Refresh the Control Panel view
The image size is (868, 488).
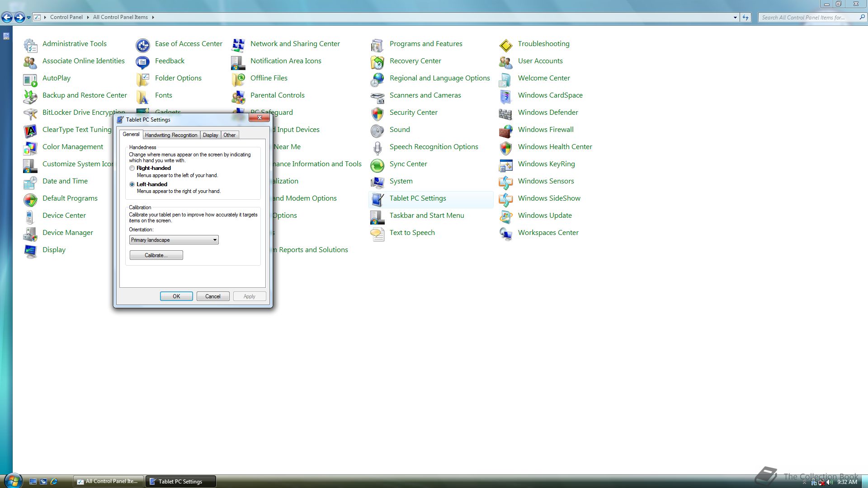coord(745,18)
